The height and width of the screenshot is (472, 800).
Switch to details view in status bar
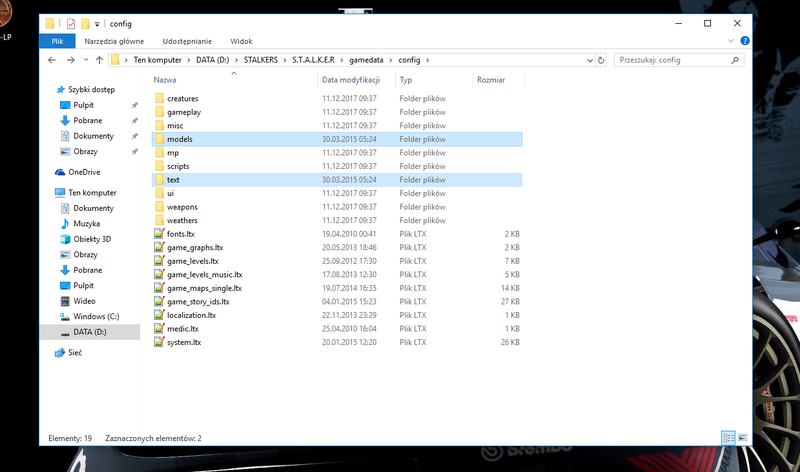click(728, 438)
